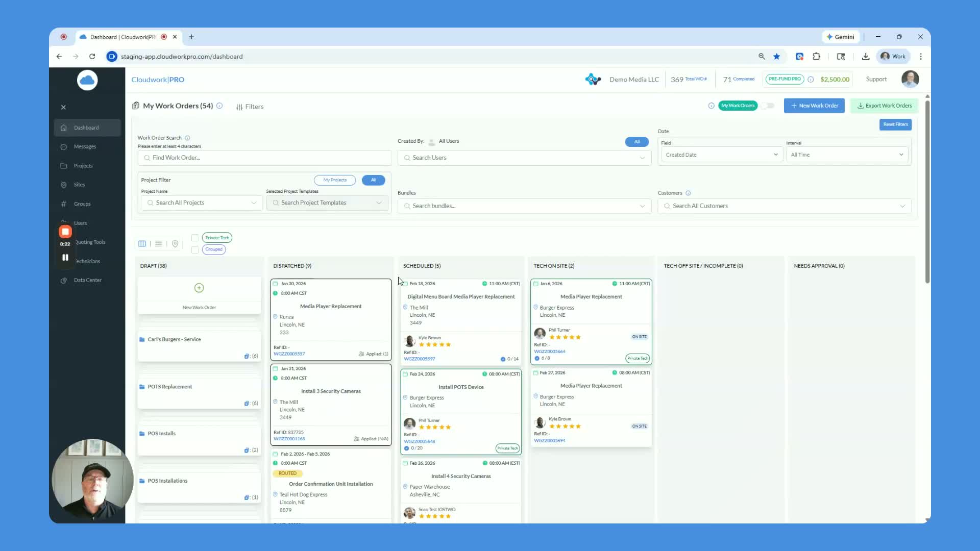Open the All Time interval dropdown
The image size is (980, 551).
(x=847, y=155)
